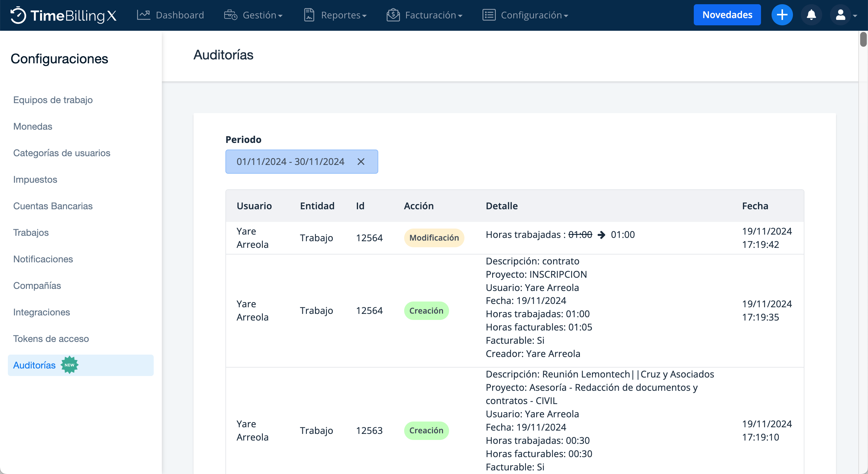Clear the Periodo date range with X
Screen dimensions: 868x474
coord(361,162)
